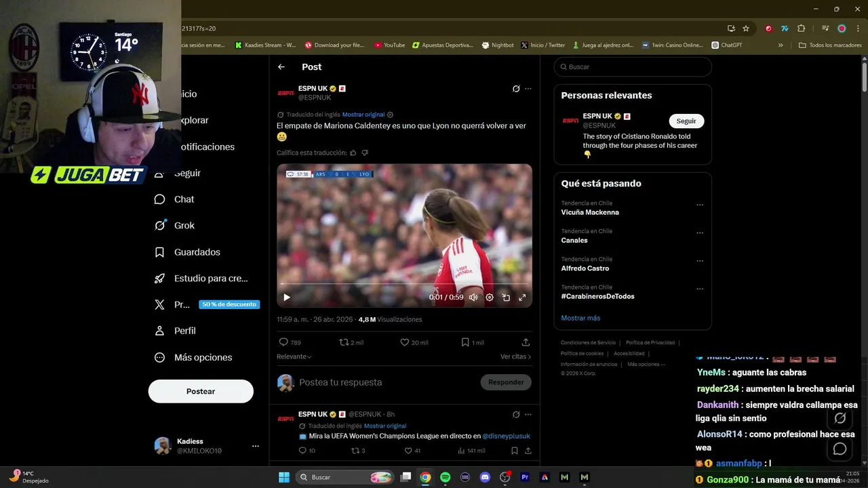Open Guardados bookmarks in sidebar

187,252
